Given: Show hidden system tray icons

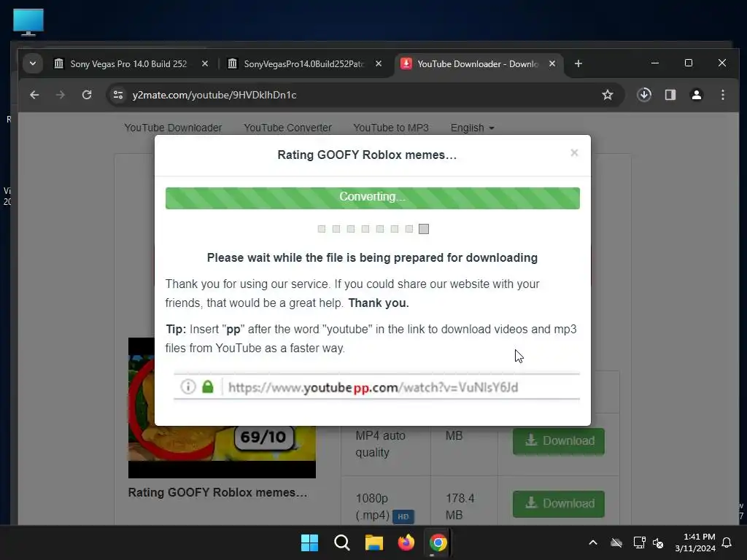Looking at the screenshot, I should [593, 542].
